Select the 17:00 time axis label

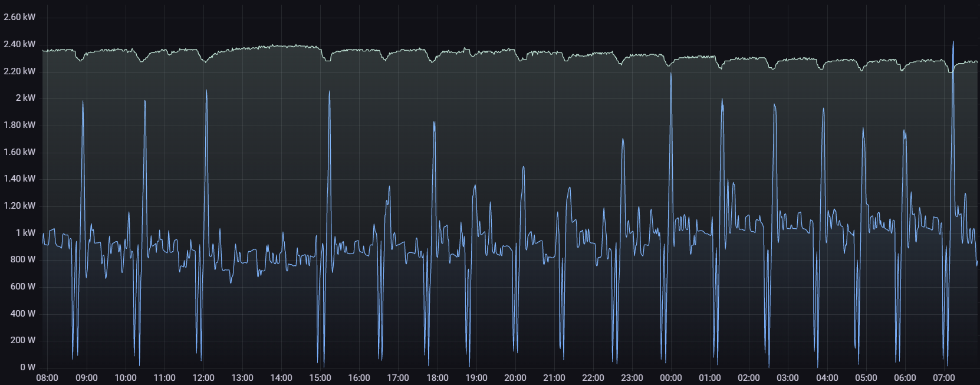[x=398, y=378]
